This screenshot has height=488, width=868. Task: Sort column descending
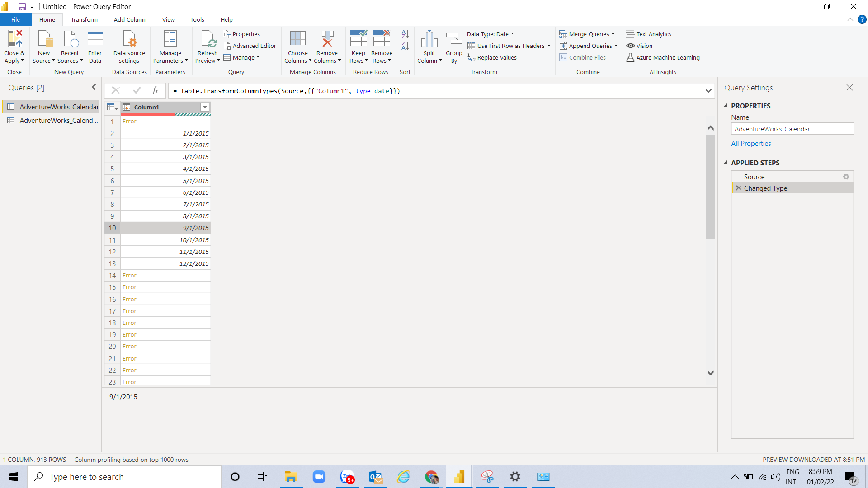(x=405, y=46)
